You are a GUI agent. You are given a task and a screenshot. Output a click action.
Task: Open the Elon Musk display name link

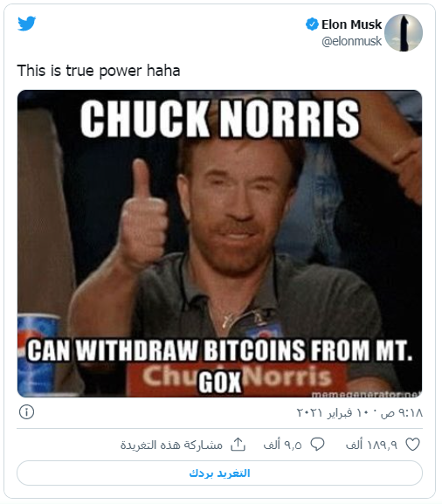click(351, 24)
